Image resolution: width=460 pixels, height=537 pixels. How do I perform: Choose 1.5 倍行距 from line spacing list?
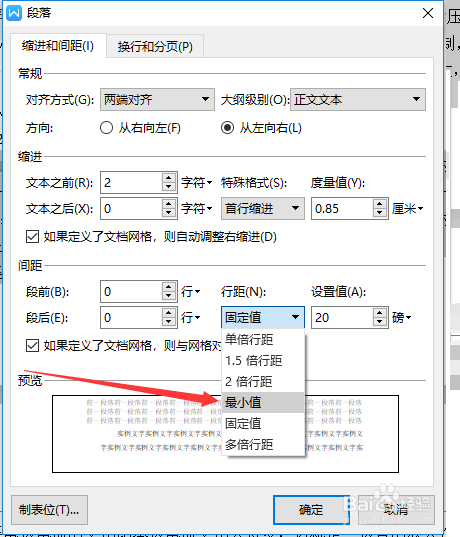coord(263,360)
